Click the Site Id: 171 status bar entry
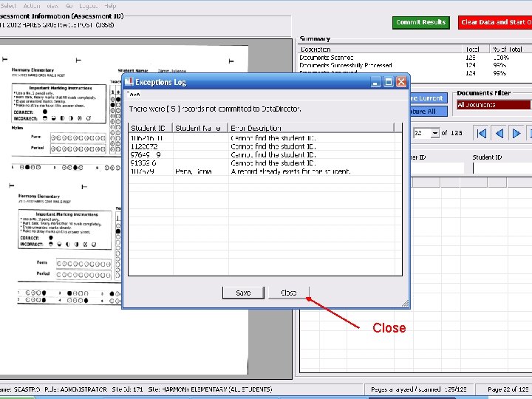 128,389
